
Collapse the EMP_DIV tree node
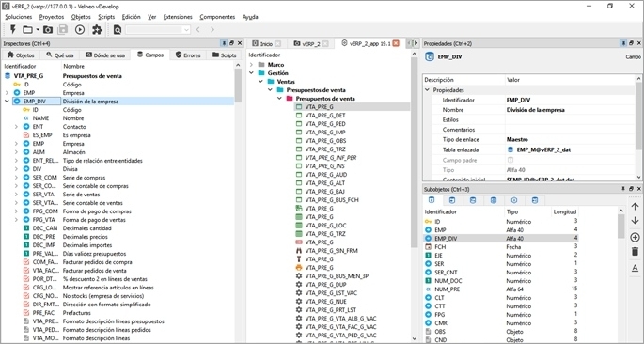[8, 102]
